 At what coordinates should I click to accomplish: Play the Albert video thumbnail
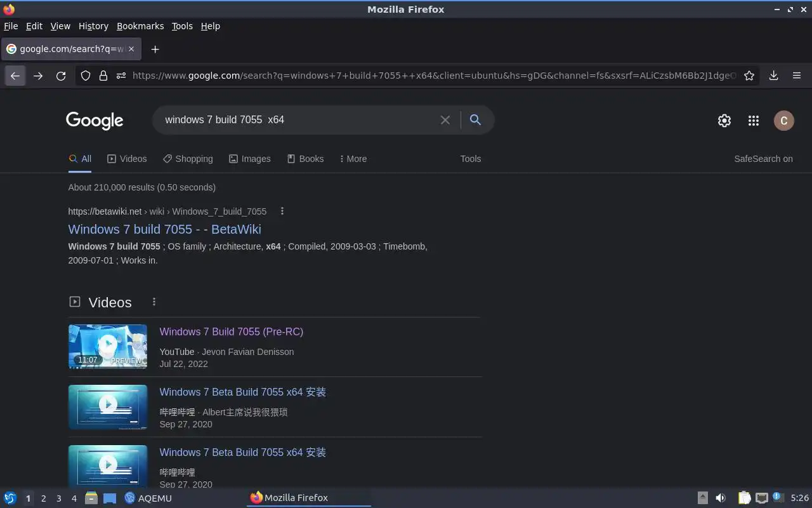pyautogui.click(x=108, y=407)
